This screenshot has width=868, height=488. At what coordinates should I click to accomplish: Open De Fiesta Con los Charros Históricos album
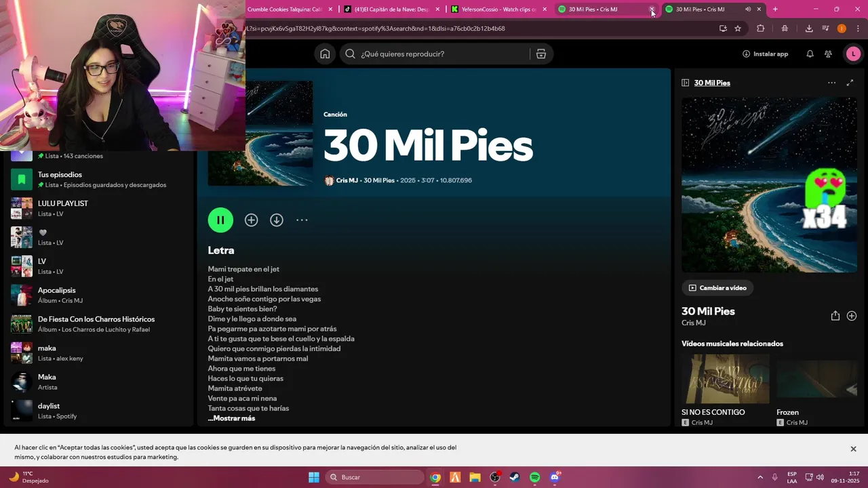tap(98, 324)
